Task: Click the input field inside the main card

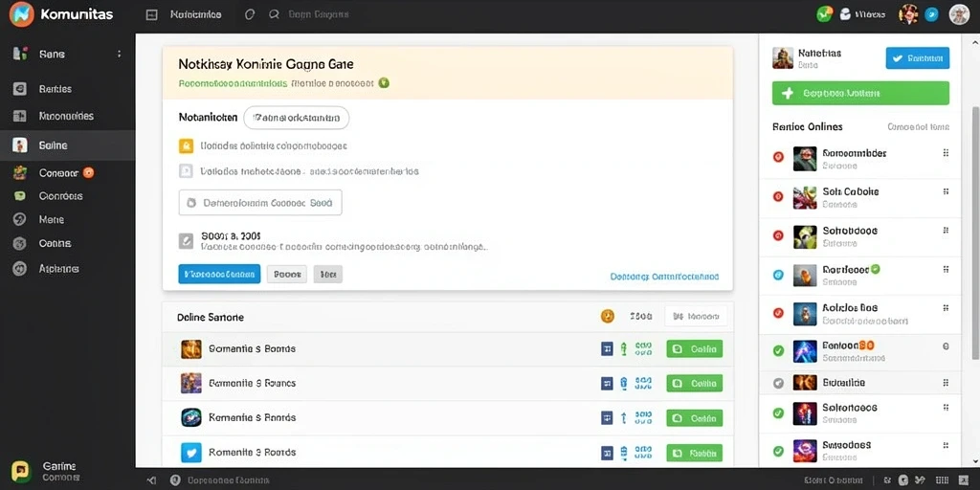Action: (x=260, y=203)
